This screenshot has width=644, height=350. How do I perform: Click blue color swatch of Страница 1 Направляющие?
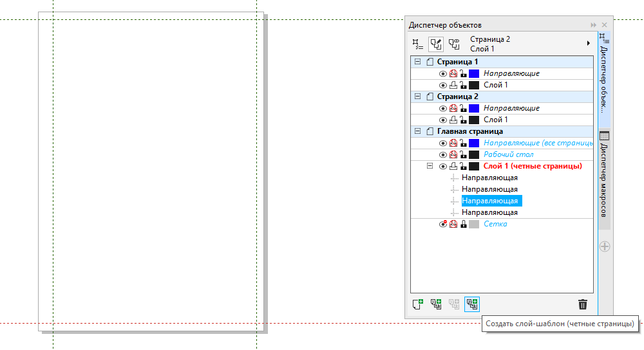pyautogui.click(x=474, y=73)
